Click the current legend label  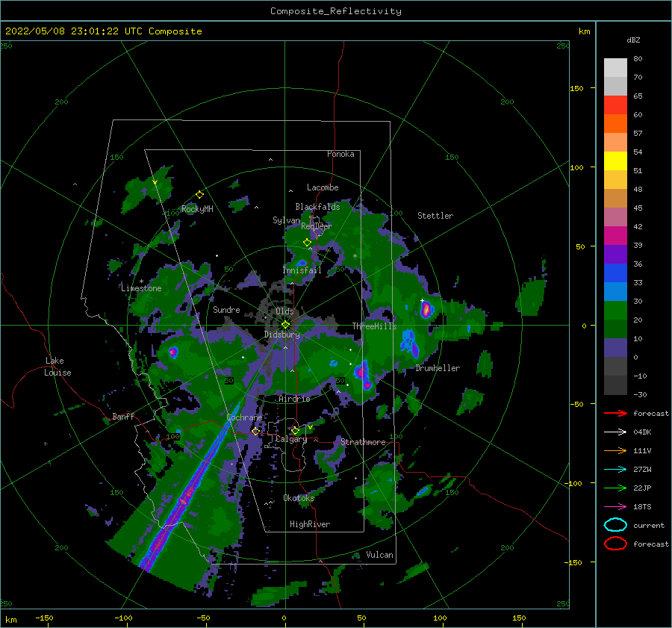pos(649,525)
